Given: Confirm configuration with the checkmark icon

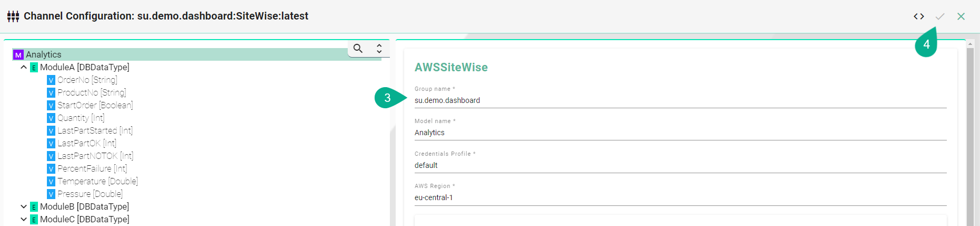Looking at the screenshot, I should (940, 16).
